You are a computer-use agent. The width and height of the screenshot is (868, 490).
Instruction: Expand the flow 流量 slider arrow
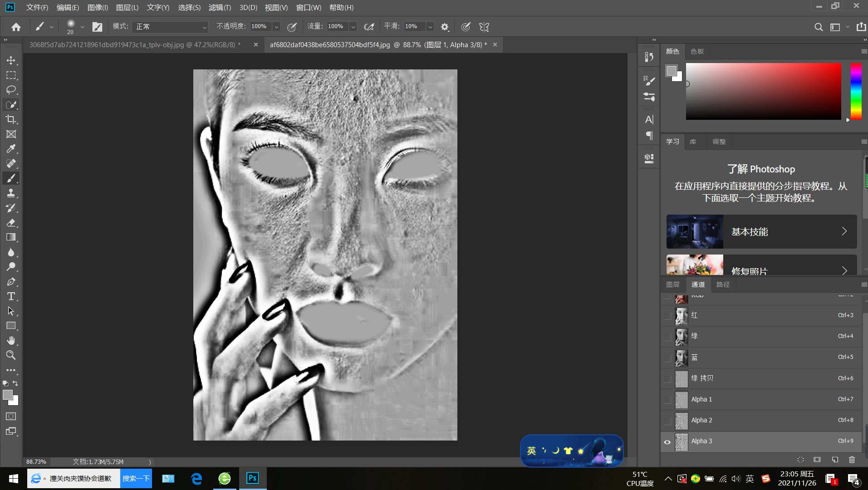pyautogui.click(x=353, y=27)
